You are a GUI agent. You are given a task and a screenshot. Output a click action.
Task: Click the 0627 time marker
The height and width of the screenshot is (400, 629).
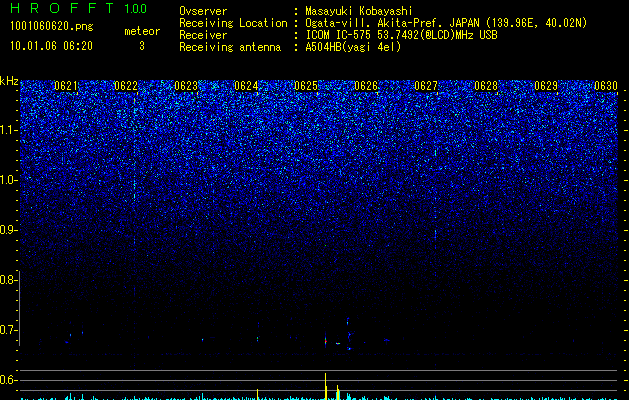426,86
